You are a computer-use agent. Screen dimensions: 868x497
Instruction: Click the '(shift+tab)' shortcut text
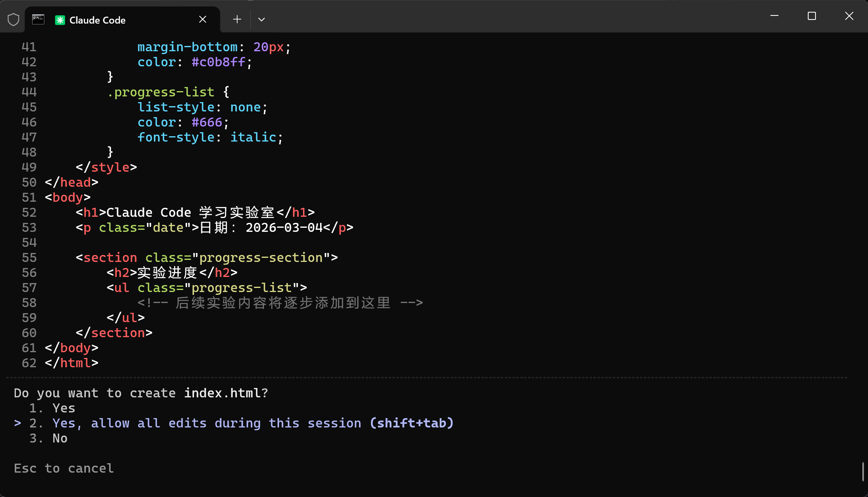[x=412, y=423]
